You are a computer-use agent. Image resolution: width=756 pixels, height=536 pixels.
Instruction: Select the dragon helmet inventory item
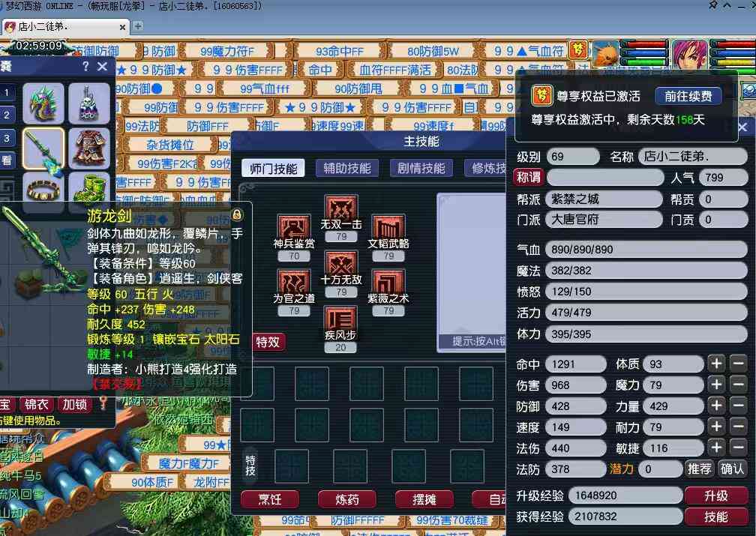click(x=43, y=103)
